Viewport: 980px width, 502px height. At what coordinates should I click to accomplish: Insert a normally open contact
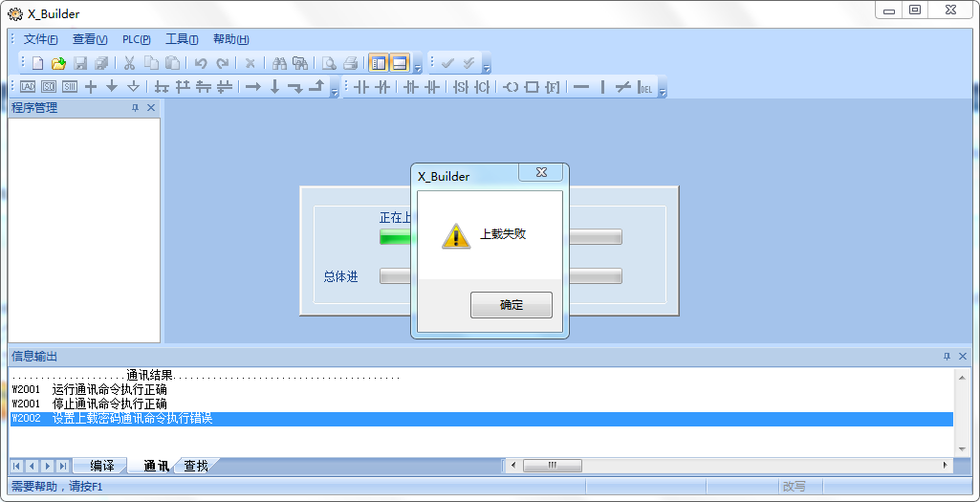361,87
